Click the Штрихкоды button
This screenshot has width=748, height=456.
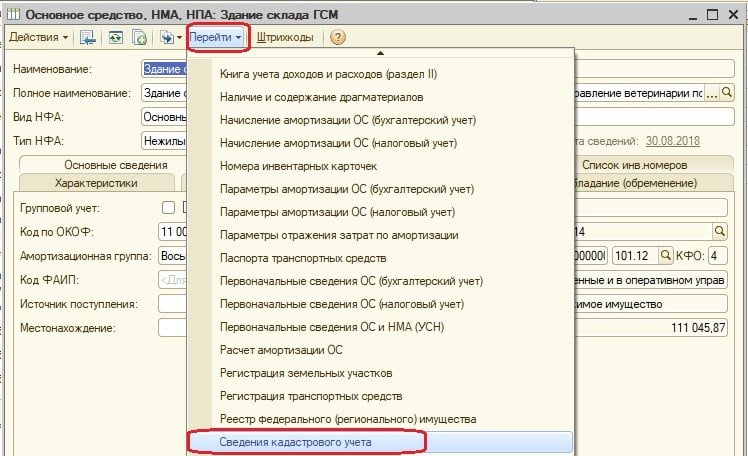tap(285, 37)
